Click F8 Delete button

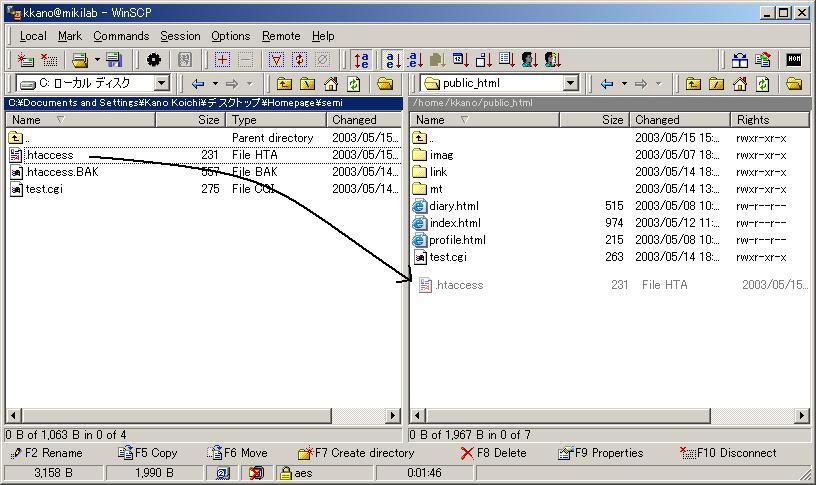coord(493,453)
